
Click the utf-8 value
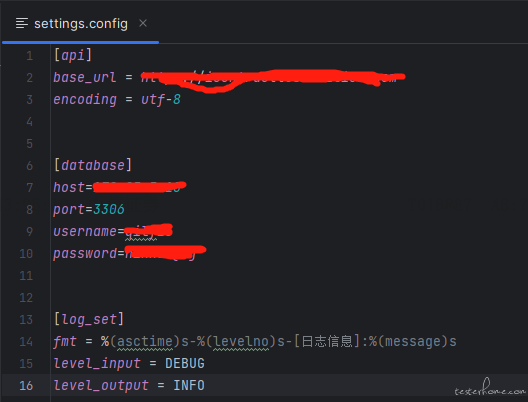pos(161,100)
